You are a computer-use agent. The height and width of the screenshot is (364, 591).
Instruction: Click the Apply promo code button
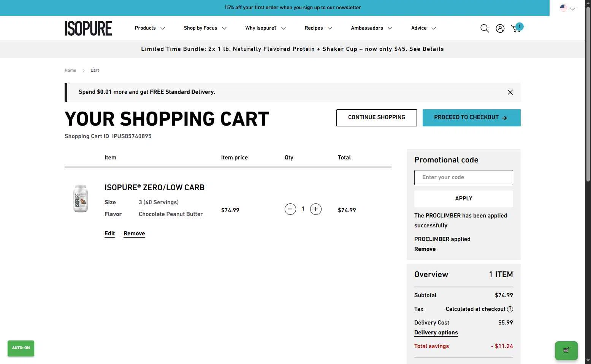[464, 199]
